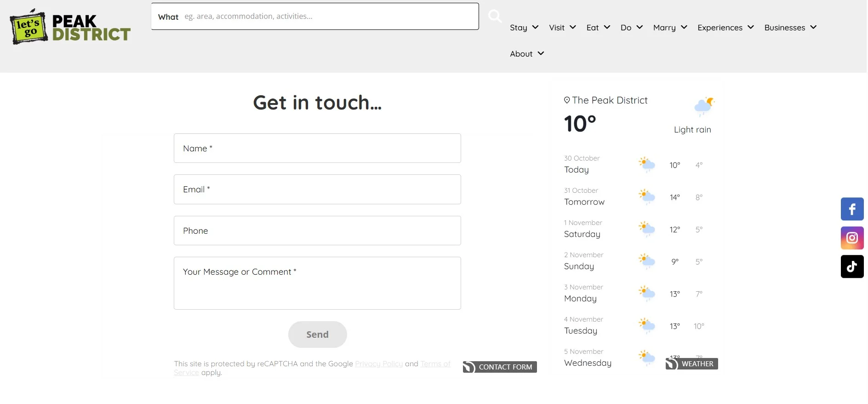Viewport: 868px width, 404px height.
Task: Open the TikTok social link
Action: 852,266
